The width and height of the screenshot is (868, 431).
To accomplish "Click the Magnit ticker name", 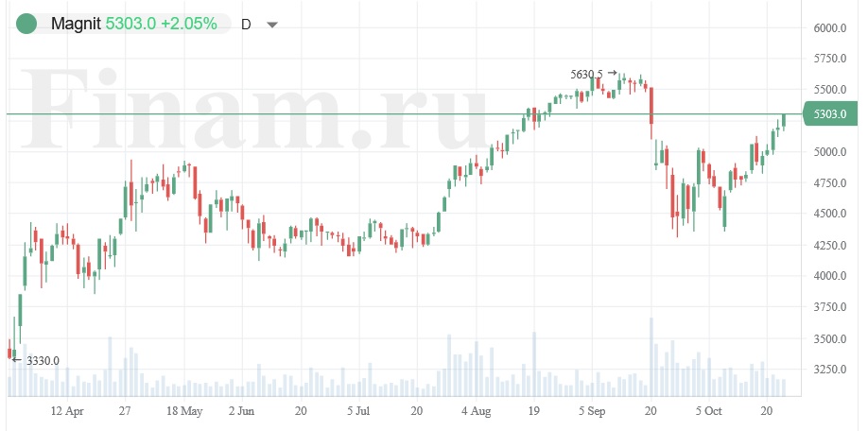I will pyautogui.click(x=76, y=24).
